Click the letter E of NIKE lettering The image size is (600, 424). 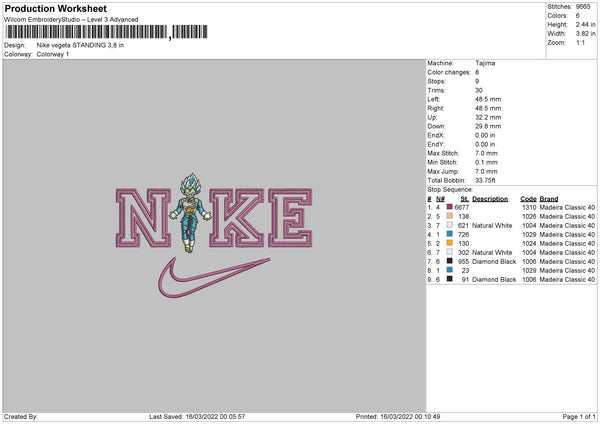[x=290, y=218]
